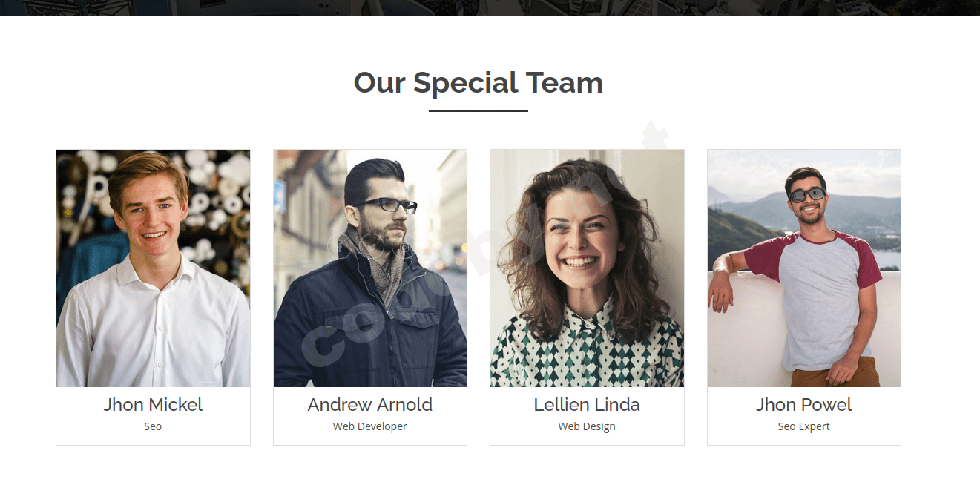This screenshot has width=980, height=502.
Task: Open the Jhon Powel name link
Action: (804, 405)
